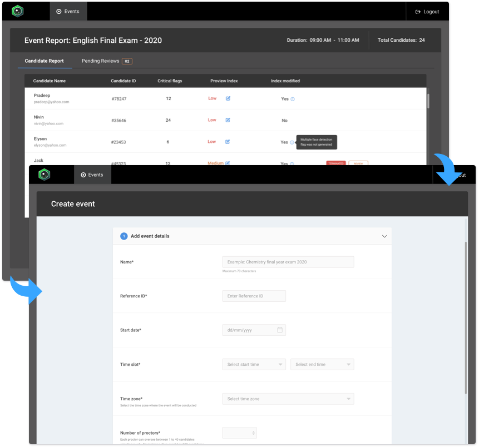Edit Proview Index for Nivin

pos(228,120)
